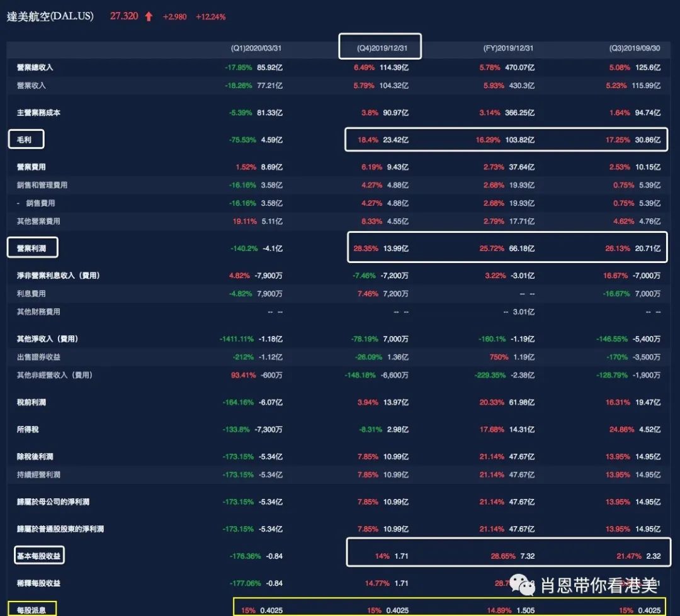Click the 每股派息 row label
Screen dimensions: 680x616
[x=31, y=610]
